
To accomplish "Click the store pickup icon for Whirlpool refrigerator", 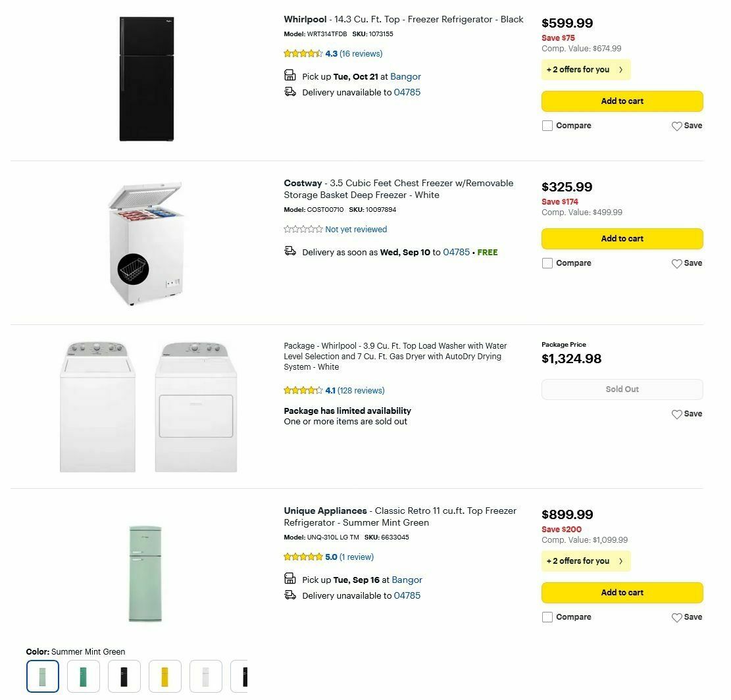I will pos(290,75).
